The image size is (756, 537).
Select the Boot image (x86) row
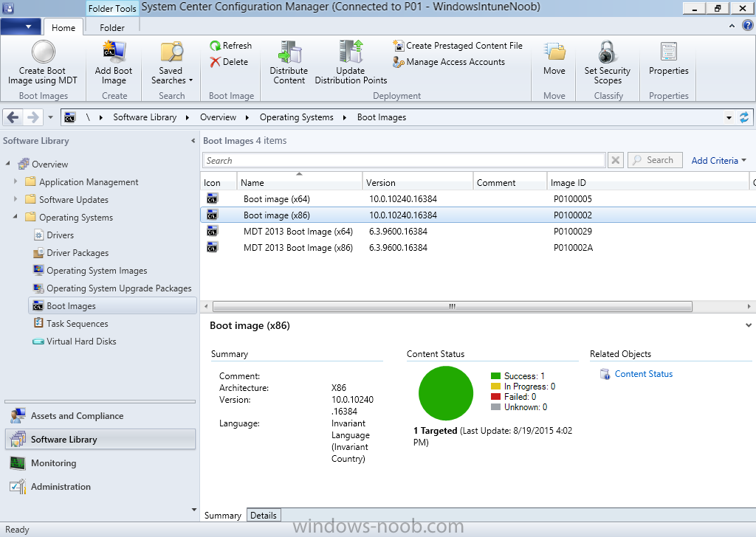coord(478,215)
